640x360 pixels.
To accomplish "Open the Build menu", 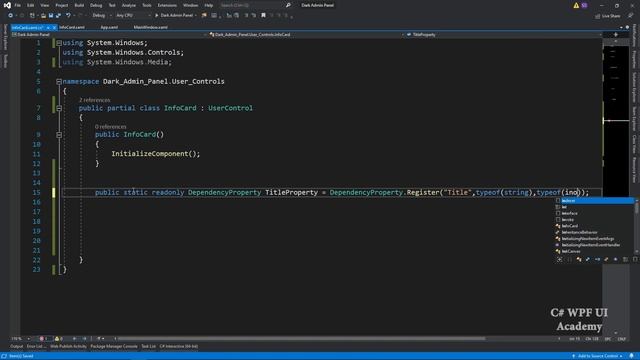I will point(79,5).
